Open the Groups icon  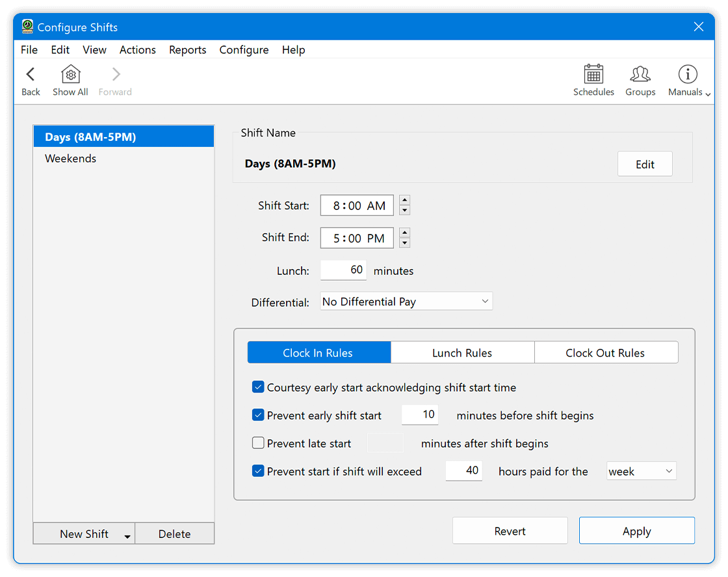(x=640, y=74)
